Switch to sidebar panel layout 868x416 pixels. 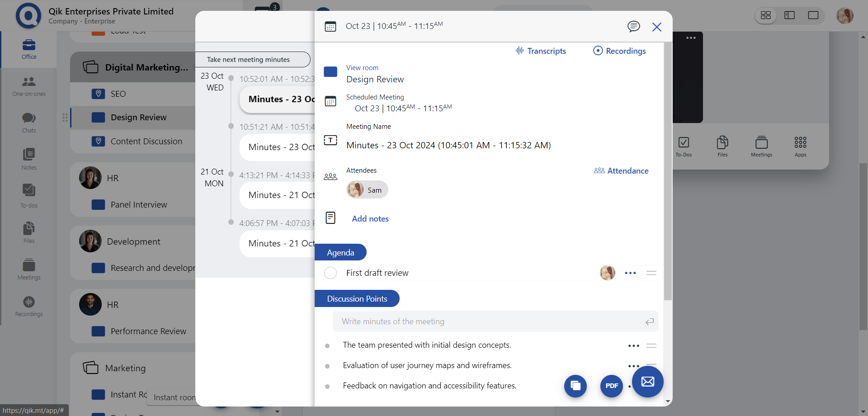click(x=789, y=15)
